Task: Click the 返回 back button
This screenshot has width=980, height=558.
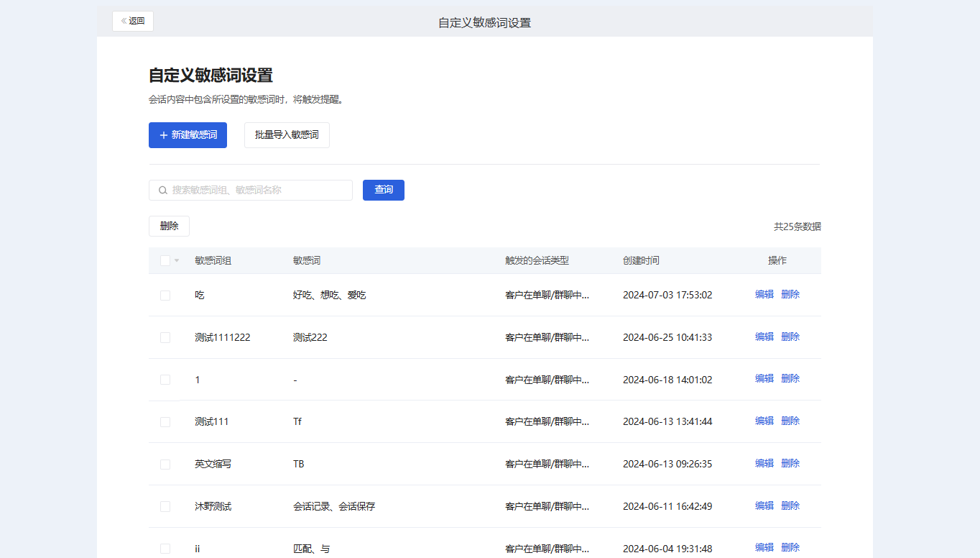Action: 133,21
